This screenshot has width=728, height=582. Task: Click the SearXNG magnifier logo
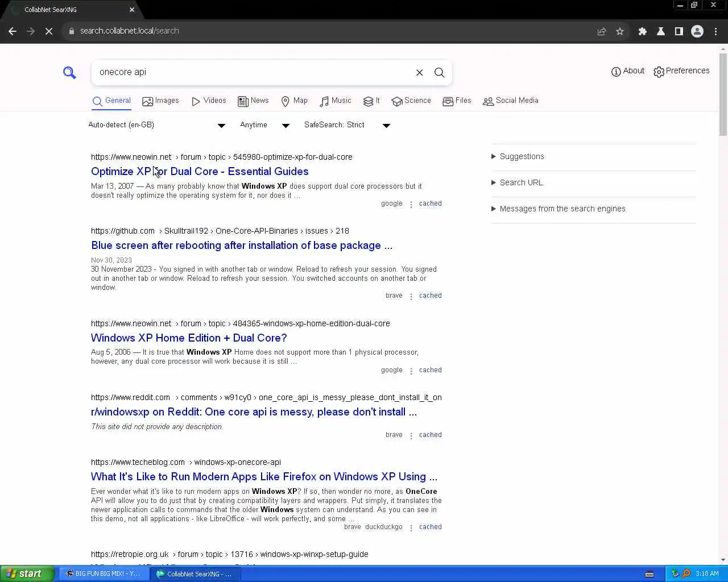69,73
